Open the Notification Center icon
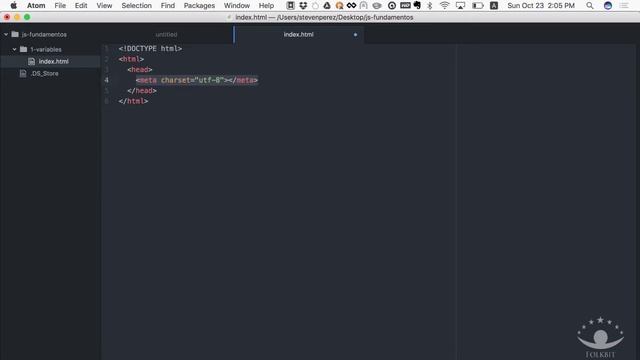 pos(624,5)
